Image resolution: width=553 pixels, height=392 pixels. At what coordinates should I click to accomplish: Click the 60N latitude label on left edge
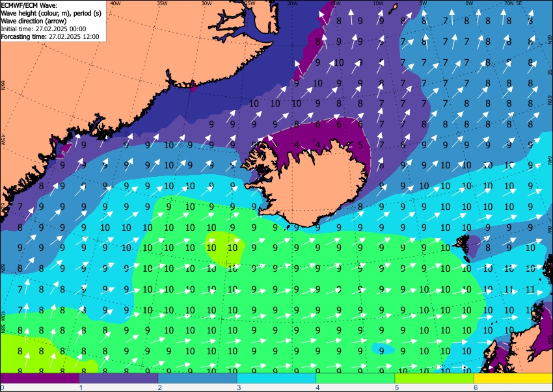pyautogui.click(x=3, y=268)
